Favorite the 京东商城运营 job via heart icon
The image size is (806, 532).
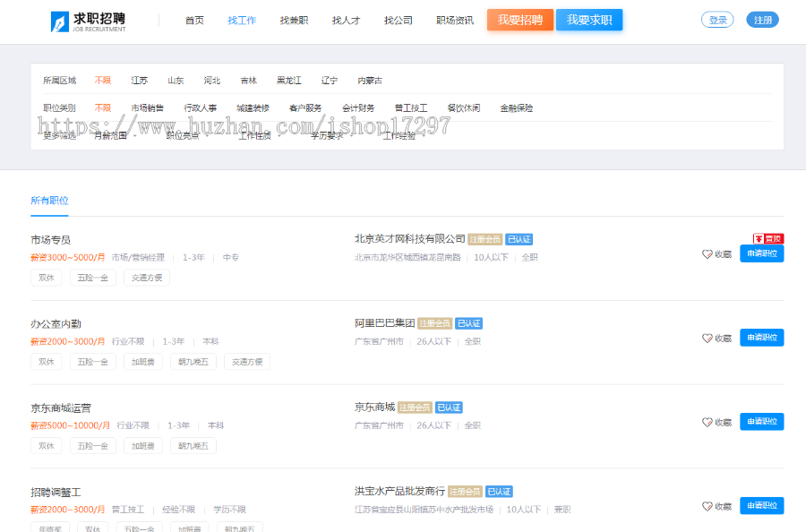pyautogui.click(x=707, y=423)
